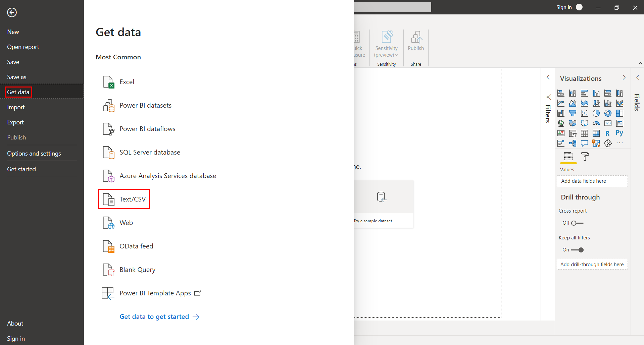This screenshot has width=644, height=345.
Task: Select the Funnel chart visual
Action: click(573, 113)
